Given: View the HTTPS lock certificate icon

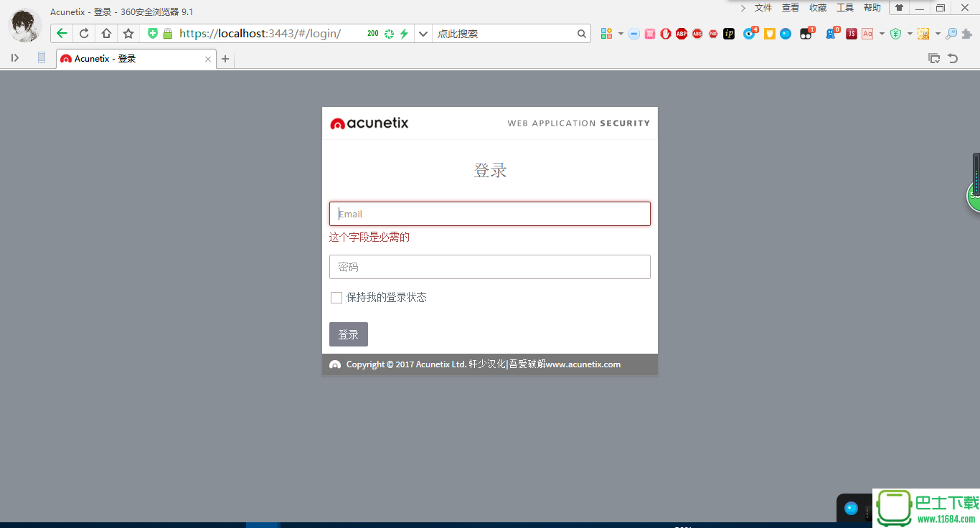Looking at the screenshot, I should click(x=168, y=33).
